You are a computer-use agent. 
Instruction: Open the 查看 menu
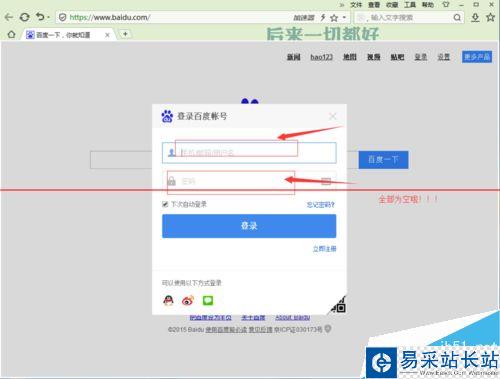[x=374, y=5]
